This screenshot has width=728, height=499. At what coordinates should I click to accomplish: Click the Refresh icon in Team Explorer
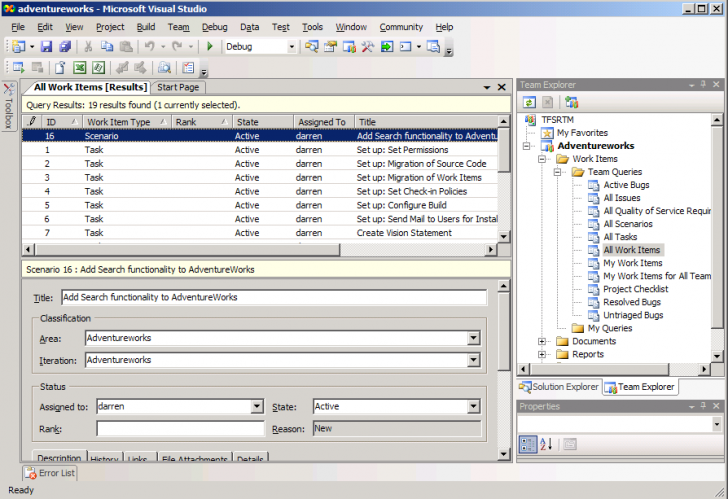[529, 102]
